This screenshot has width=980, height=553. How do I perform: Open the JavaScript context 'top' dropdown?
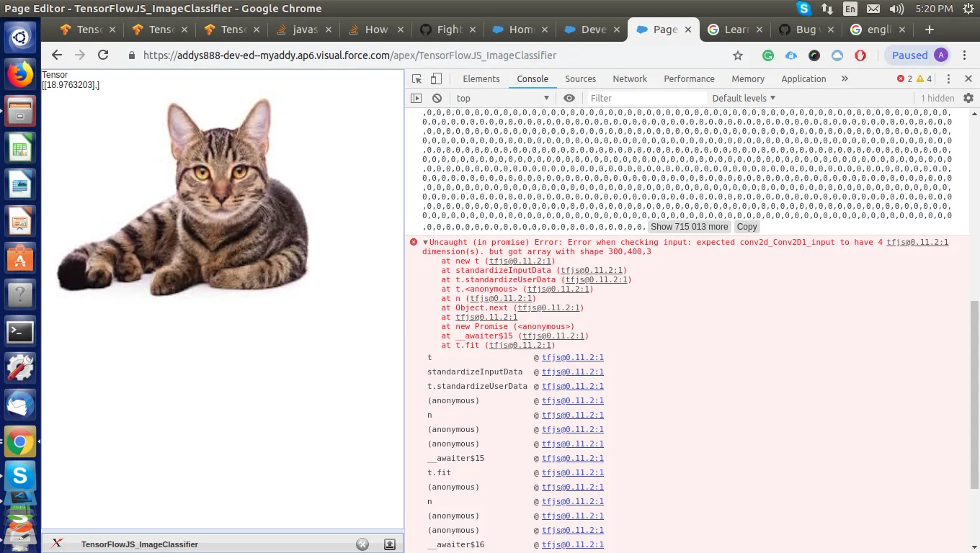coord(502,98)
